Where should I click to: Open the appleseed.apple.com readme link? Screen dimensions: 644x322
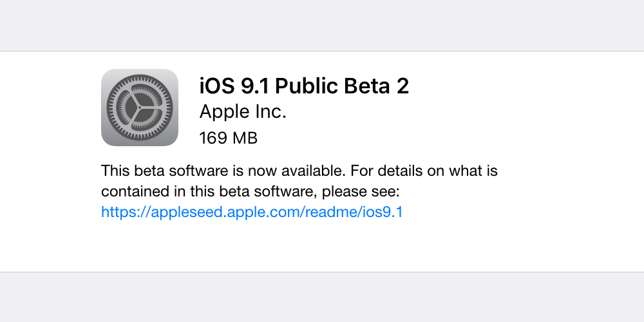point(252,212)
